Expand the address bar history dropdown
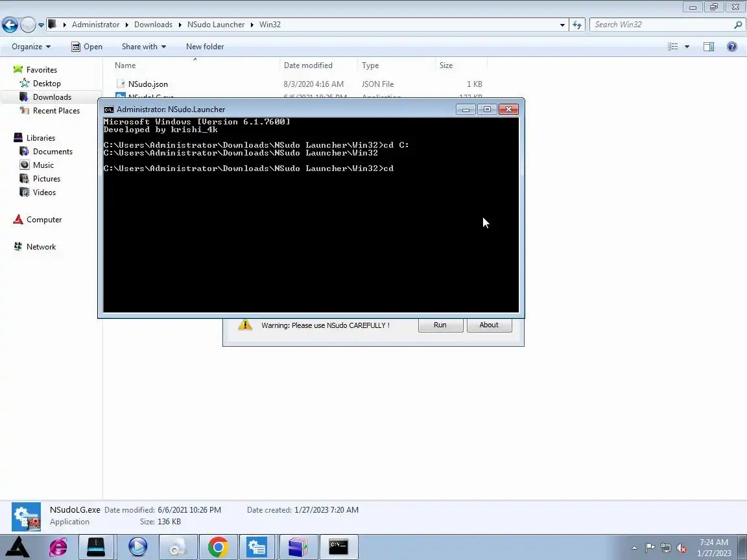The image size is (747, 560). click(562, 25)
